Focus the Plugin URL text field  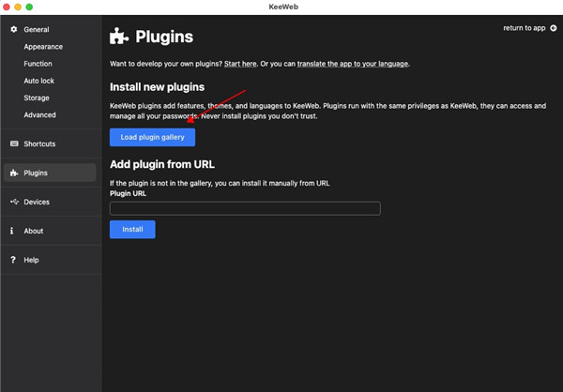point(245,208)
